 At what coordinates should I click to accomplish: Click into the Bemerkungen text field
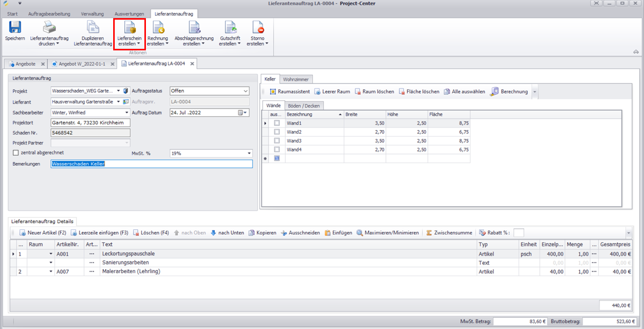[151, 164]
